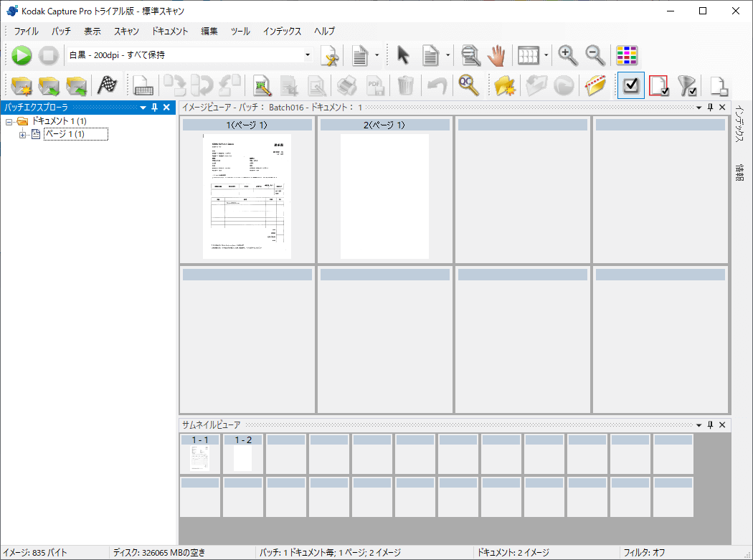Click the green Start Scan button
The height and width of the screenshot is (560, 753).
pos(22,55)
